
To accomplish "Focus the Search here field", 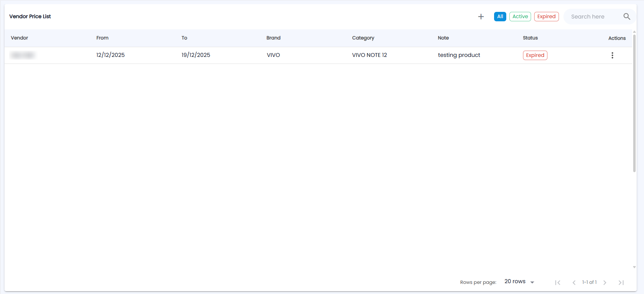I will pyautogui.click(x=594, y=16).
